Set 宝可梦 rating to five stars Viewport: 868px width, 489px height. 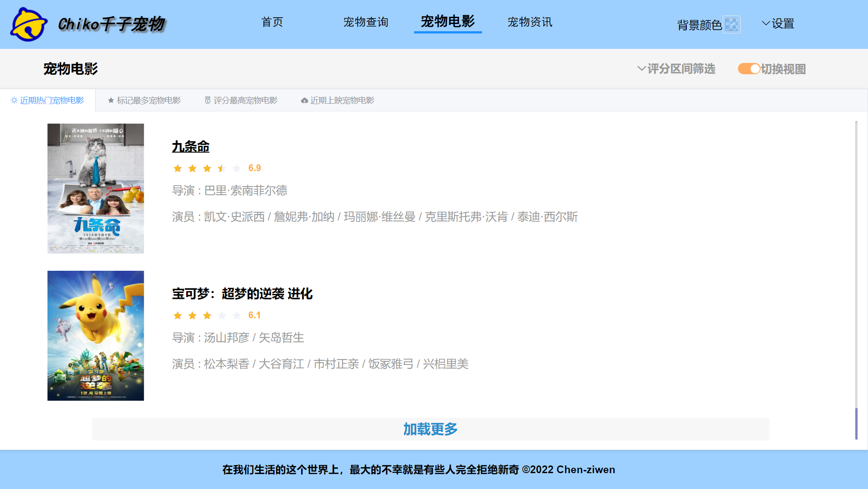coord(236,315)
